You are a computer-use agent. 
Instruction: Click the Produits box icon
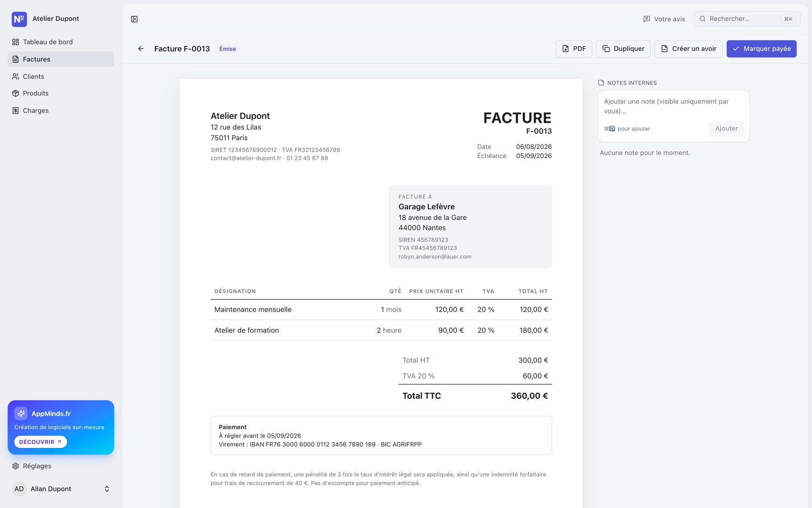(x=16, y=93)
